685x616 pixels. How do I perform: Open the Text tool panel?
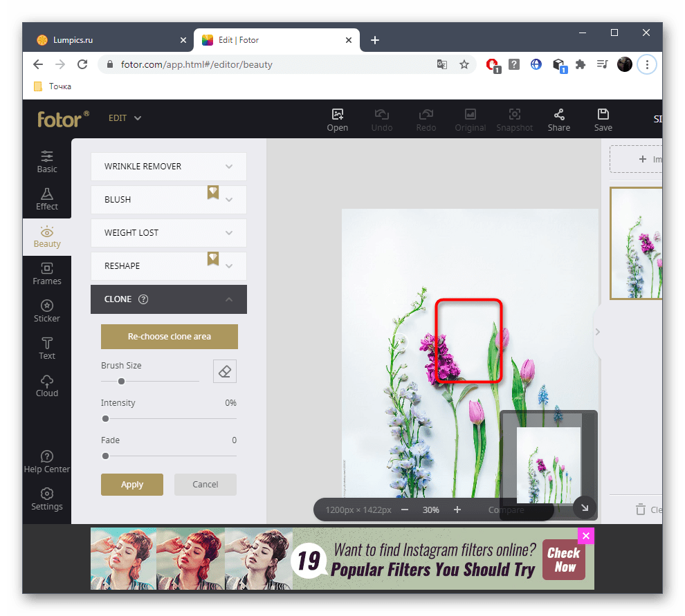click(x=47, y=348)
